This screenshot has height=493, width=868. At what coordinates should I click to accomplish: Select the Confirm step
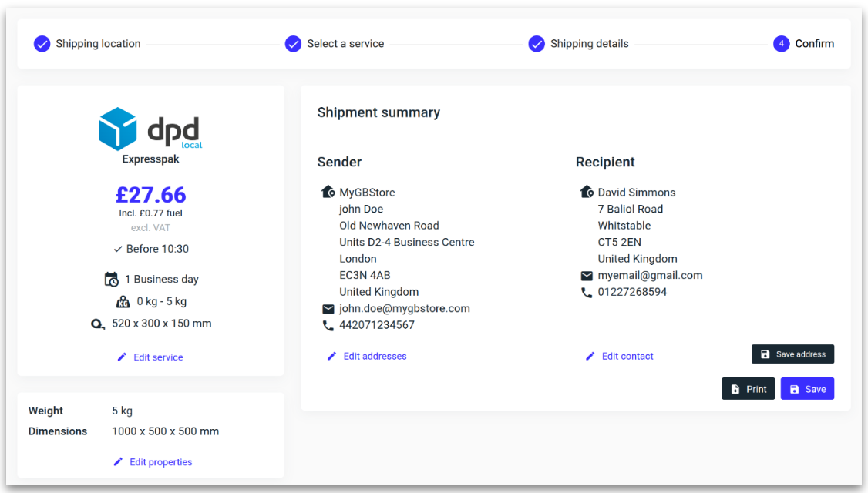point(804,44)
